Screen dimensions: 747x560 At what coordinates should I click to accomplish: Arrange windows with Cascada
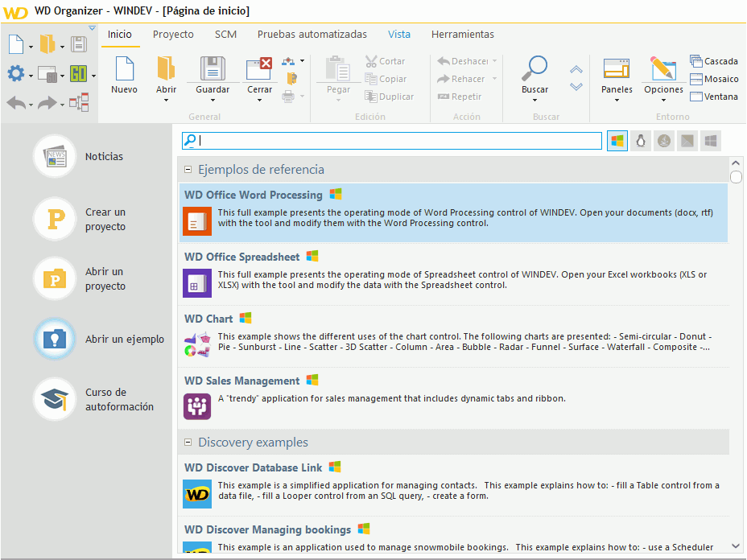click(x=714, y=61)
